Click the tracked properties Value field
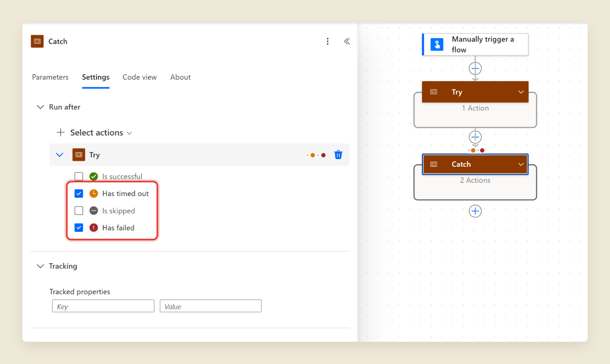Image resolution: width=610 pixels, height=364 pixels. coord(211,306)
